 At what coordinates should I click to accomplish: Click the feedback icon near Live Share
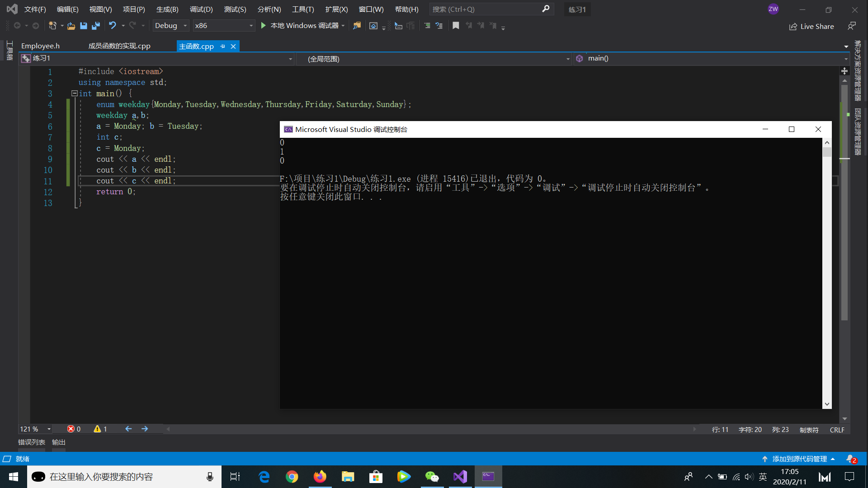[x=852, y=26]
